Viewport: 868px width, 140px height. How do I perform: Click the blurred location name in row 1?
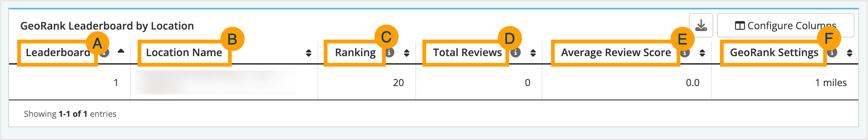pyautogui.click(x=216, y=82)
